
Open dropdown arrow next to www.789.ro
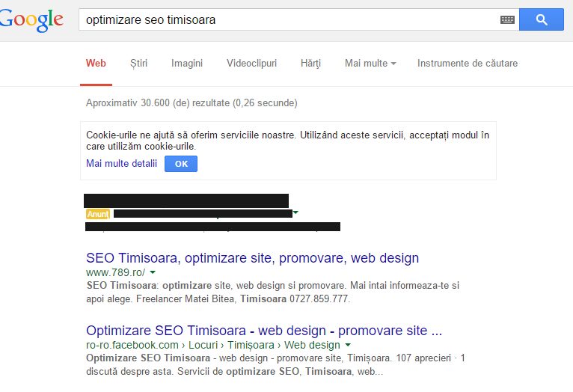153,273
